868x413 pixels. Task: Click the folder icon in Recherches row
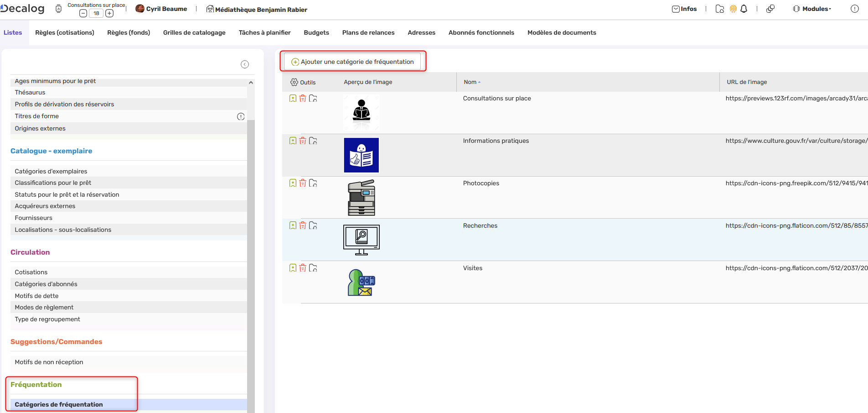pos(313,226)
